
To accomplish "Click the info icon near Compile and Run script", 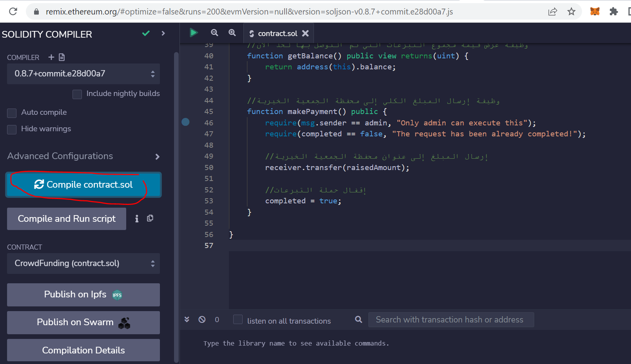I will (x=137, y=219).
